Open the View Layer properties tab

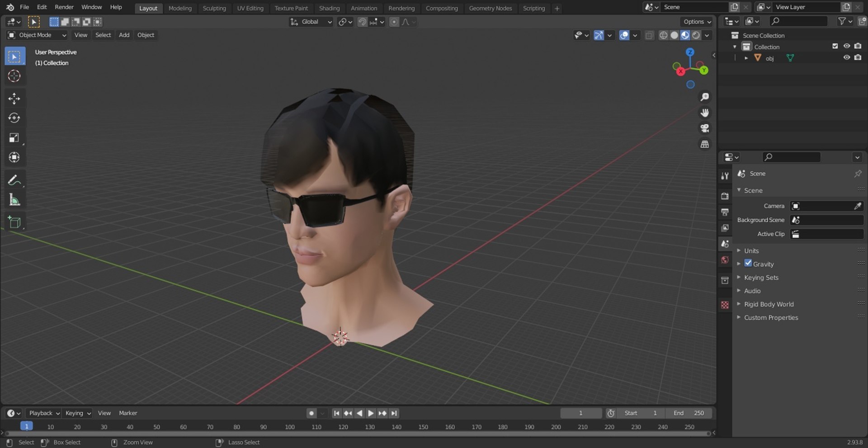point(725,228)
